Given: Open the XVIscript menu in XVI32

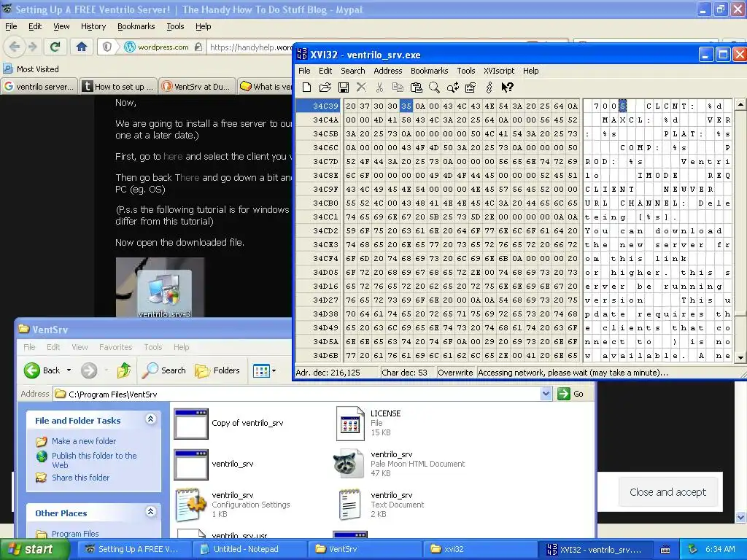Looking at the screenshot, I should click(x=499, y=71).
